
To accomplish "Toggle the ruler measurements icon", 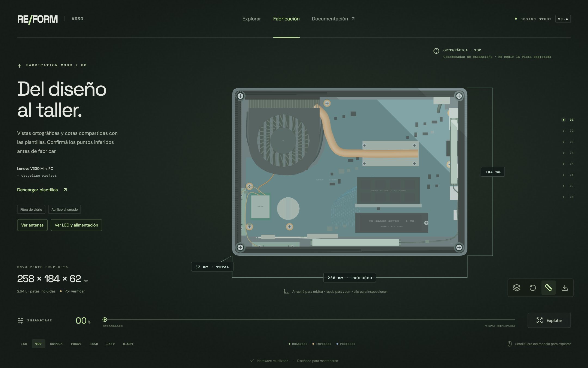I will click(x=549, y=288).
